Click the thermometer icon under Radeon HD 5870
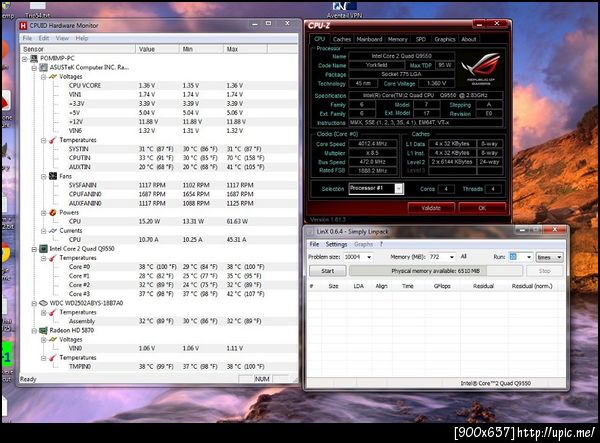The height and width of the screenshot is (443, 600). coord(53,358)
